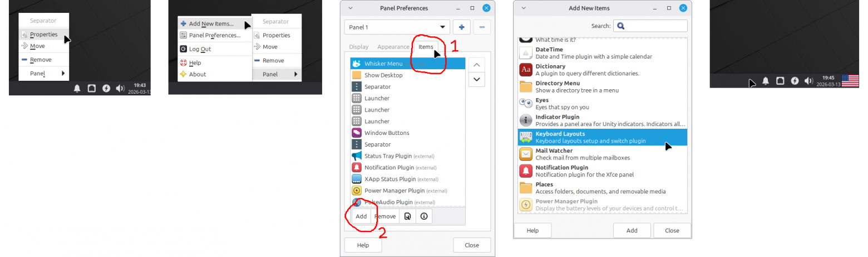Switch to the Appearance tab
The image size is (868, 257).
point(393,47)
